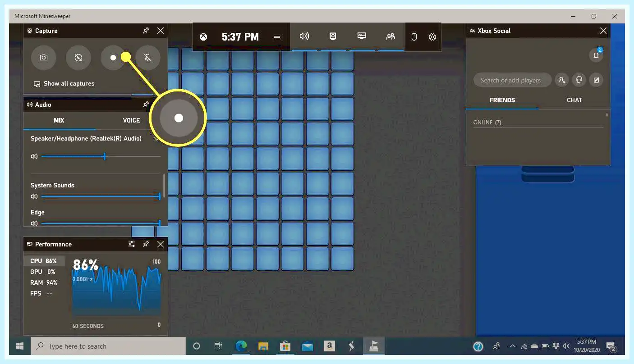Select the CPU 86% metric

pyautogui.click(x=44, y=261)
